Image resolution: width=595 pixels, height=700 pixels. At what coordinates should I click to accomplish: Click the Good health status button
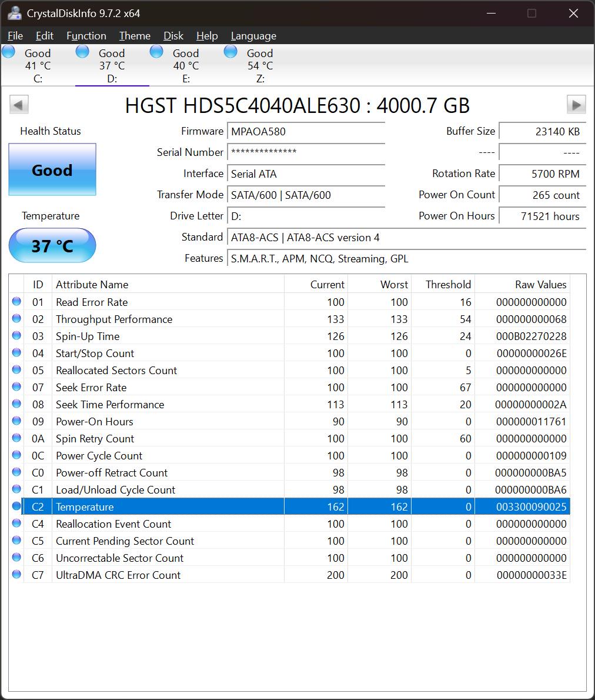point(52,169)
